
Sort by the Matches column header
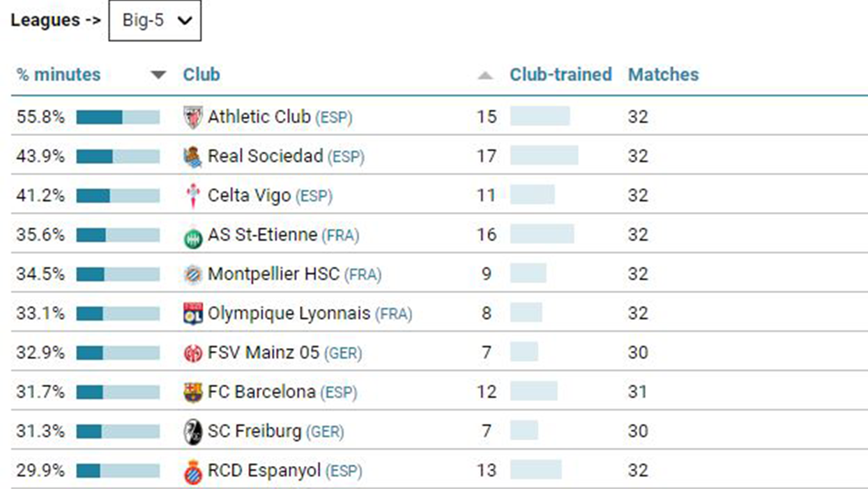click(x=663, y=75)
